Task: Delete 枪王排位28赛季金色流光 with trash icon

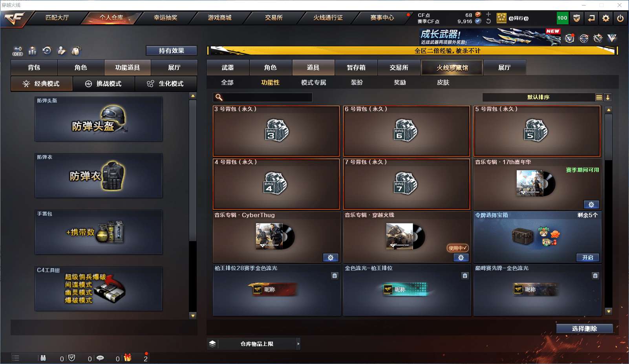Action: [335, 276]
